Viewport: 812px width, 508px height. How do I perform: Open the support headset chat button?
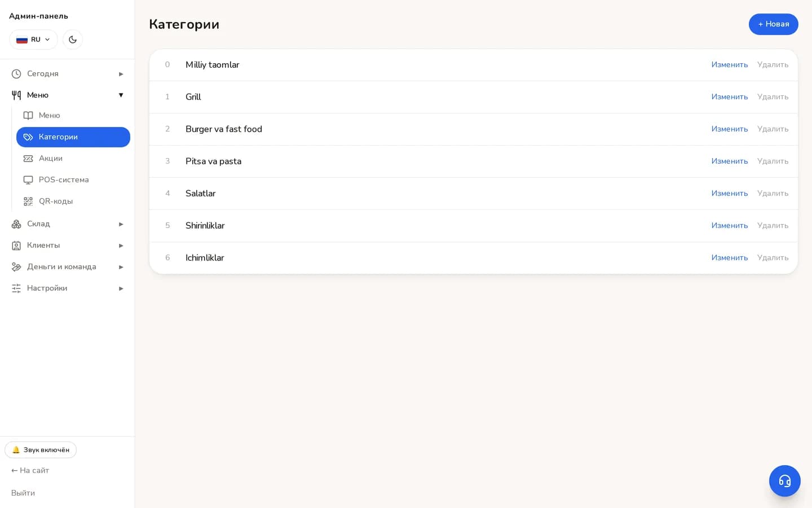pyautogui.click(x=784, y=481)
